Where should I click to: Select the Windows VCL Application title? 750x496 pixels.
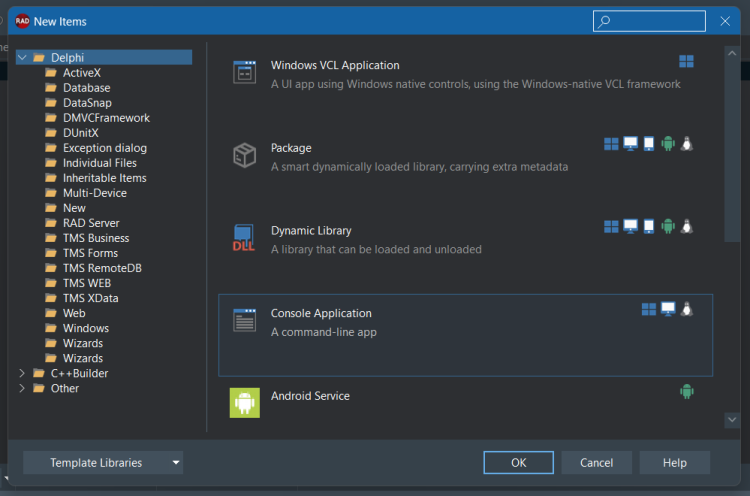pyautogui.click(x=335, y=66)
